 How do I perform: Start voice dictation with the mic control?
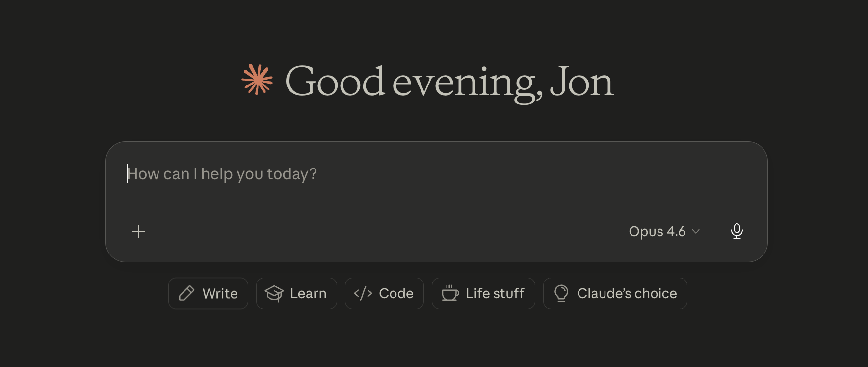[x=736, y=231]
